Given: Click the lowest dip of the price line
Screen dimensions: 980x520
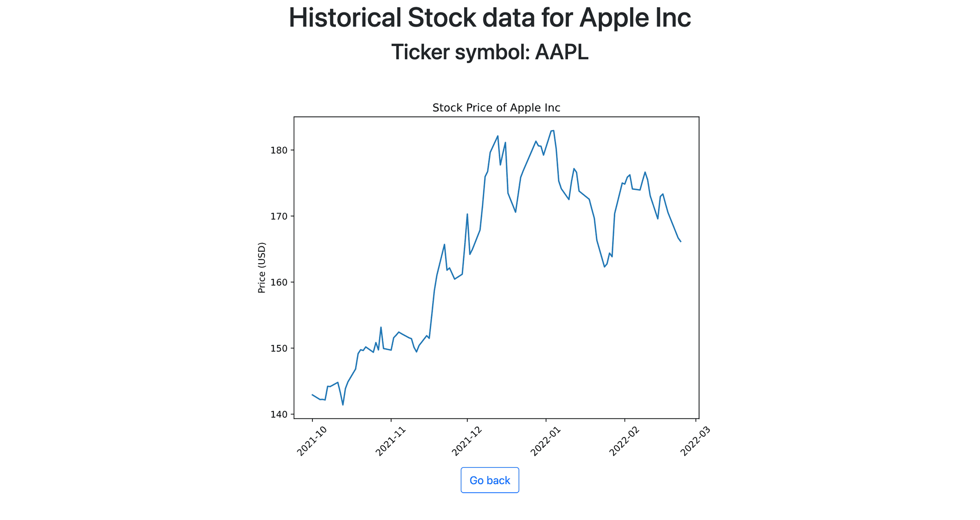Looking at the screenshot, I should (343, 405).
